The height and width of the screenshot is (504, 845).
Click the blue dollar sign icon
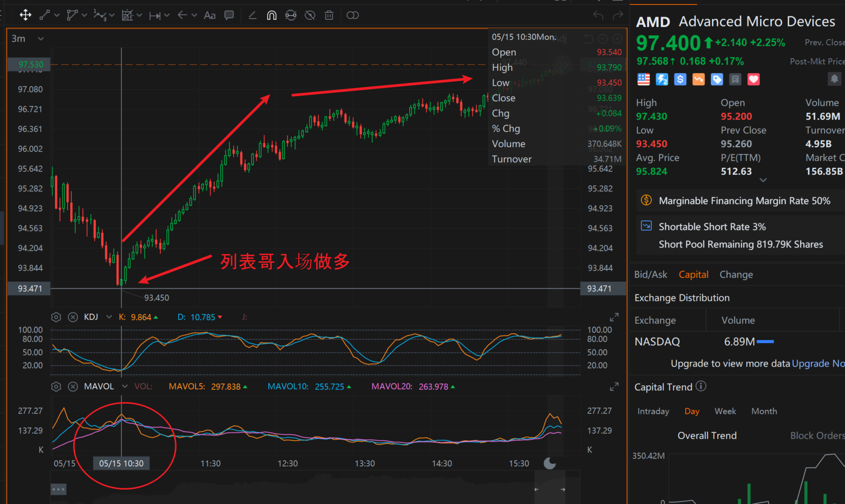pyautogui.click(x=680, y=79)
